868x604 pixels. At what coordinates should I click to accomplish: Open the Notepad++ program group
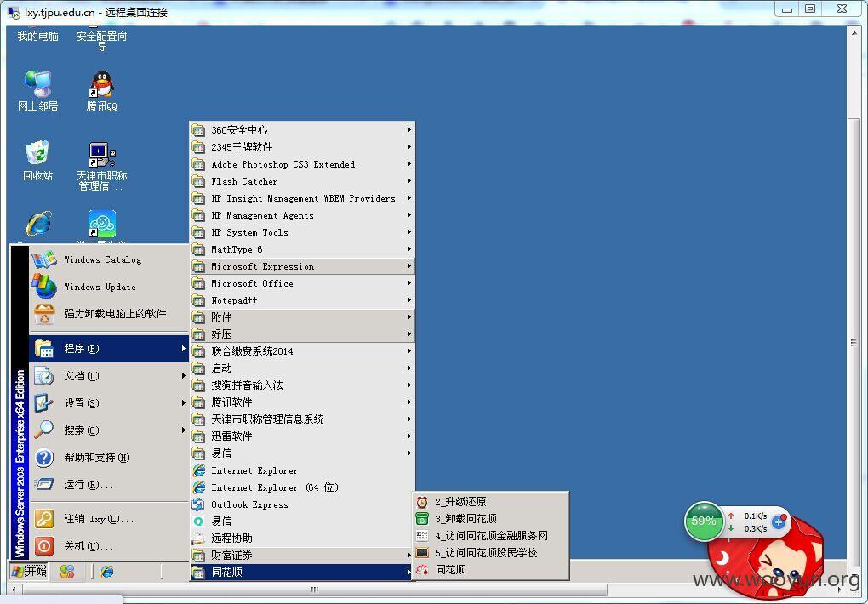[302, 300]
